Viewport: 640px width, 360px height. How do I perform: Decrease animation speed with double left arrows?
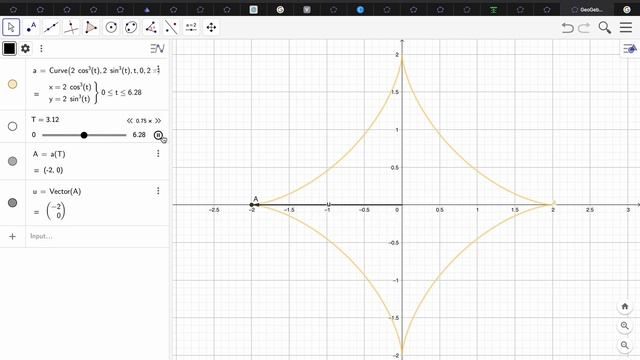coord(130,120)
